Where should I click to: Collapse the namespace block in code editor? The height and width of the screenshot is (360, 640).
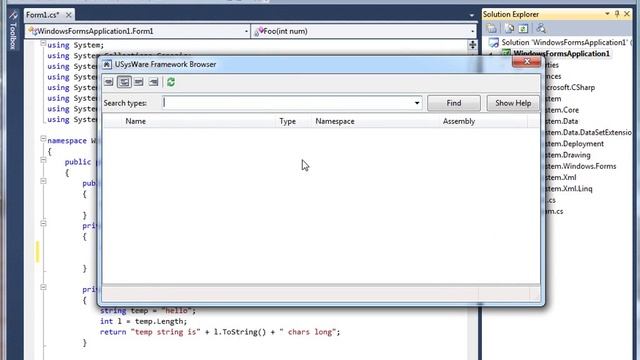[43, 139]
